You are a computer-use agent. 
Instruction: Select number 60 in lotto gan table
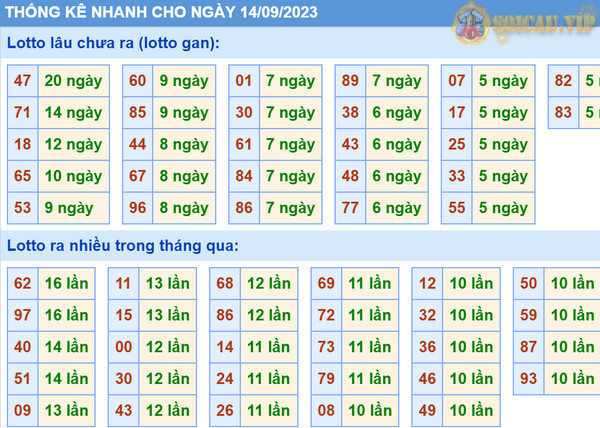[x=137, y=81]
